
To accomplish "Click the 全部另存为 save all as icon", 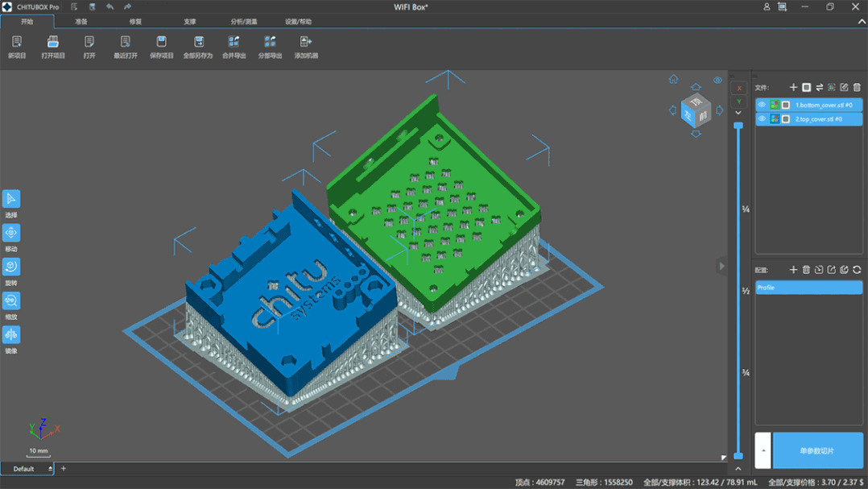I will click(198, 42).
